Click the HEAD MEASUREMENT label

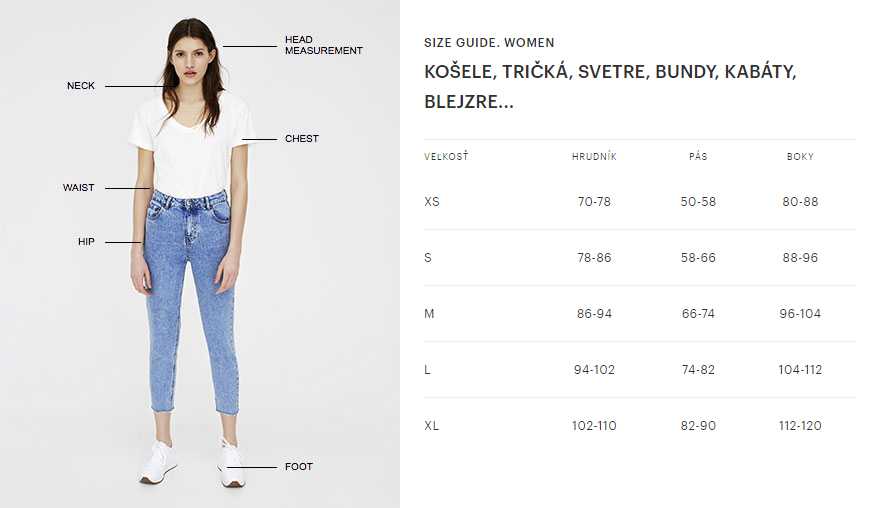323,45
